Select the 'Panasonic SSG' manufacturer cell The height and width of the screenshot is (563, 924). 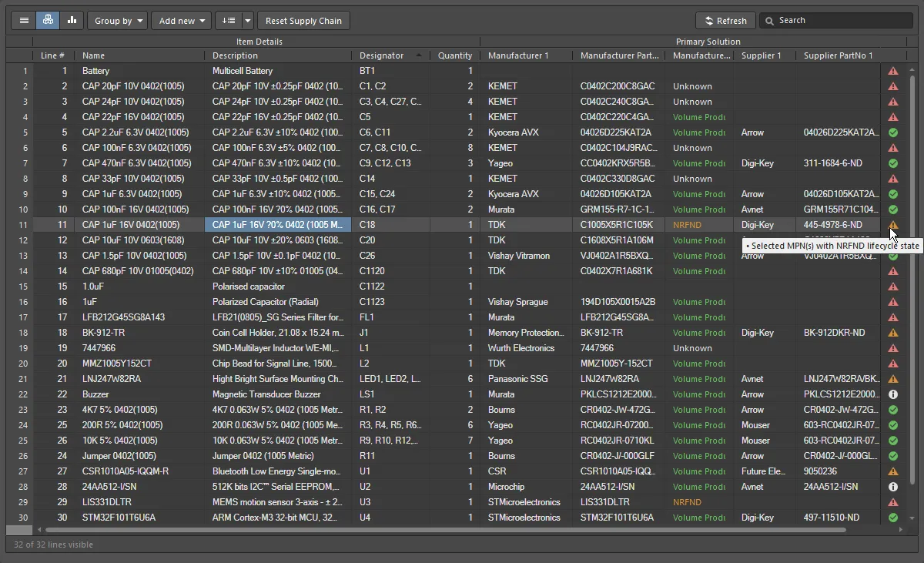click(527, 379)
